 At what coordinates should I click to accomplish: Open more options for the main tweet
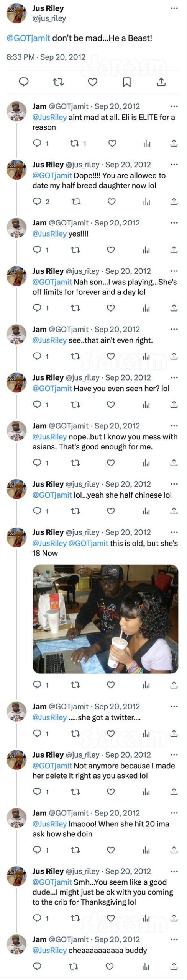pyautogui.click(x=174, y=8)
